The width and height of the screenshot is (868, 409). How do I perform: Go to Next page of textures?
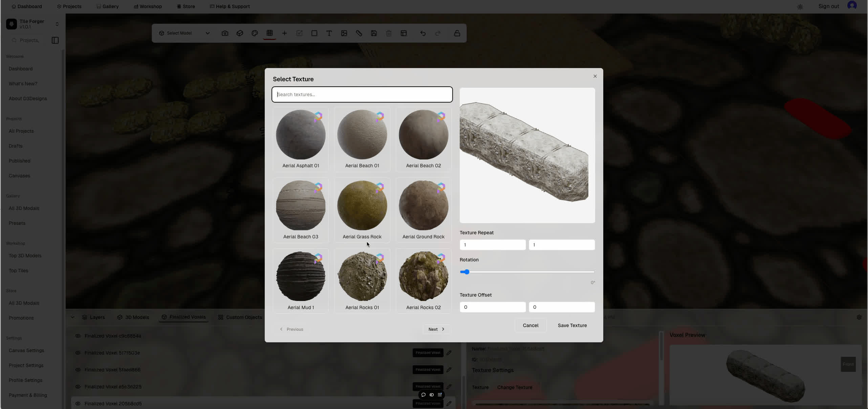click(436, 329)
